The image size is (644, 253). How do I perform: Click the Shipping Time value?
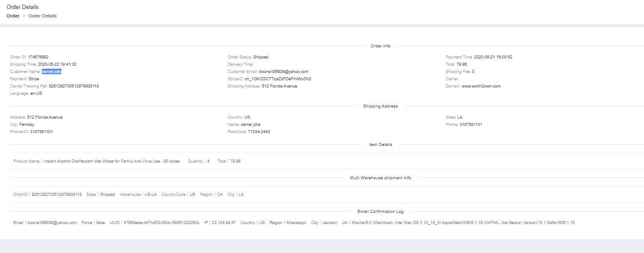click(x=57, y=64)
